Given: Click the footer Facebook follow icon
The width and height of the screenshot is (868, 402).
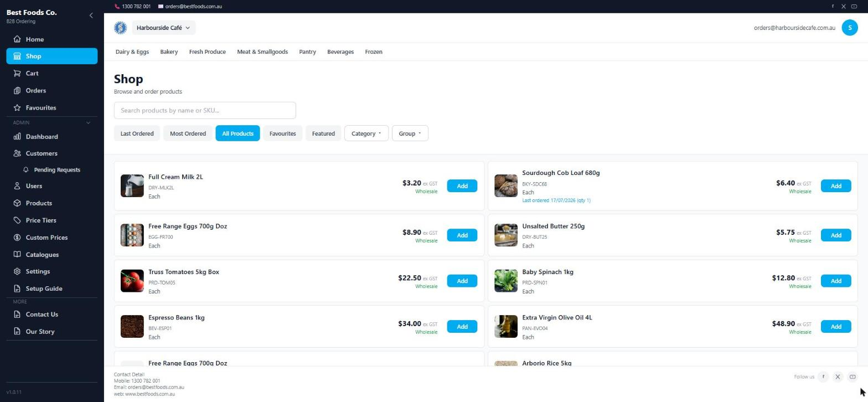Looking at the screenshot, I should [x=823, y=377].
